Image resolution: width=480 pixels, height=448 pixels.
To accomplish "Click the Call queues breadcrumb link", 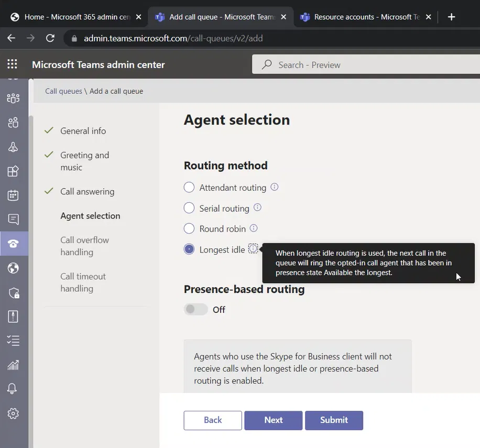I will [x=63, y=91].
